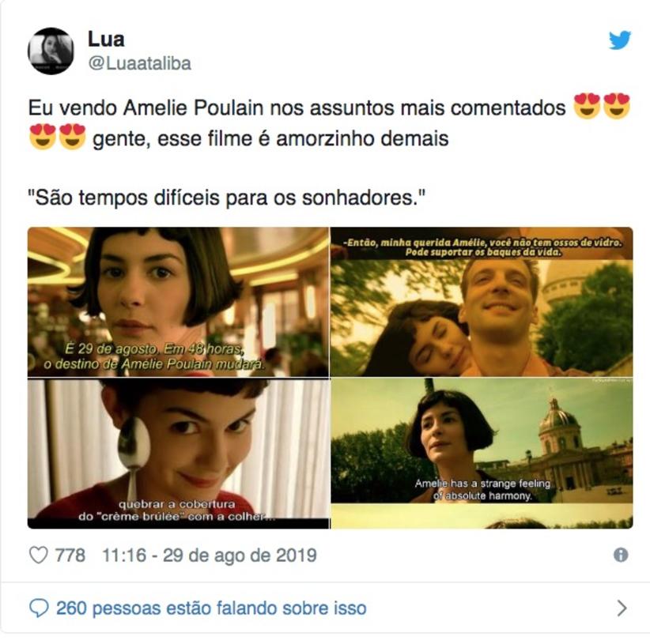Like the tweet with heart icon

(x=39, y=555)
